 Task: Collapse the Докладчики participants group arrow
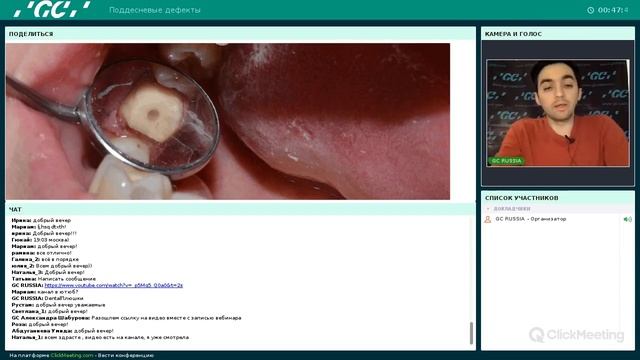click(x=488, y=209)
